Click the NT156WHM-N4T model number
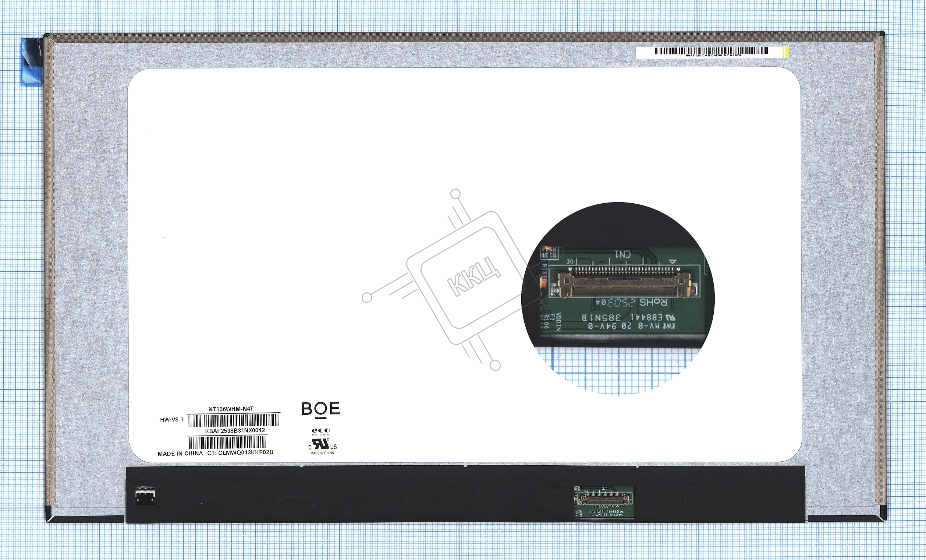 coord(231,409)
